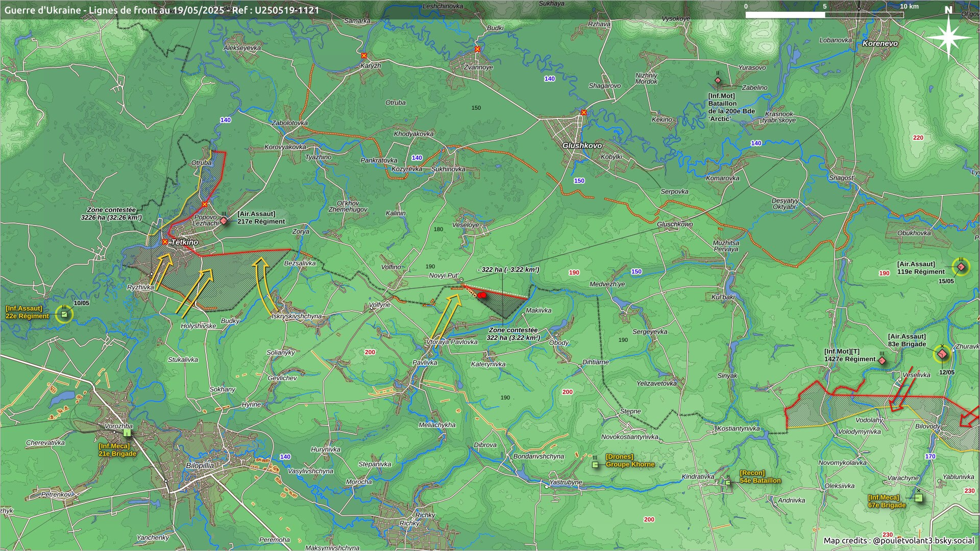The height and width of the screenshot is (551, 980).
Task: Click the 1427e Régiment unit diamond icon
Action: [881, 361]
